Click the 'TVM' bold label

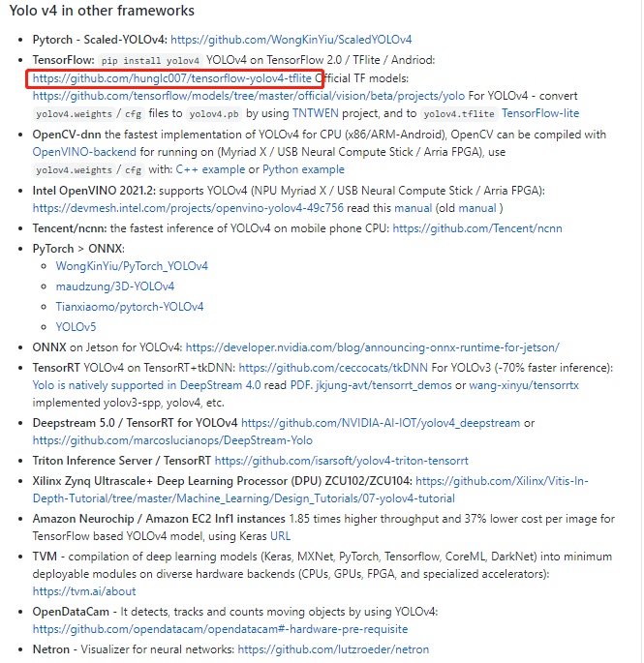pyautogui.click(x=45, y=557)
